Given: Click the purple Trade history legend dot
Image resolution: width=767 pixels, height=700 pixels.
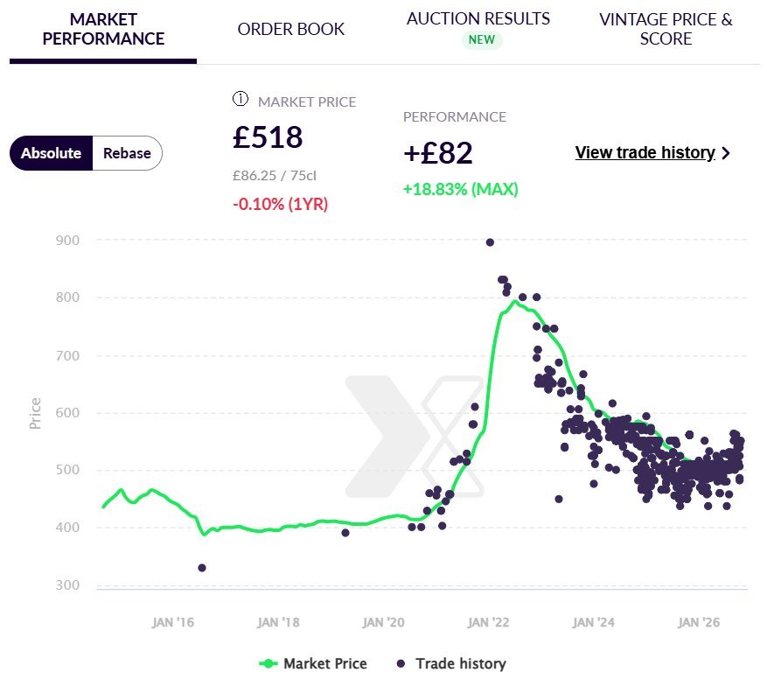Looking at the screenshot, I should [x=401, y=664].
